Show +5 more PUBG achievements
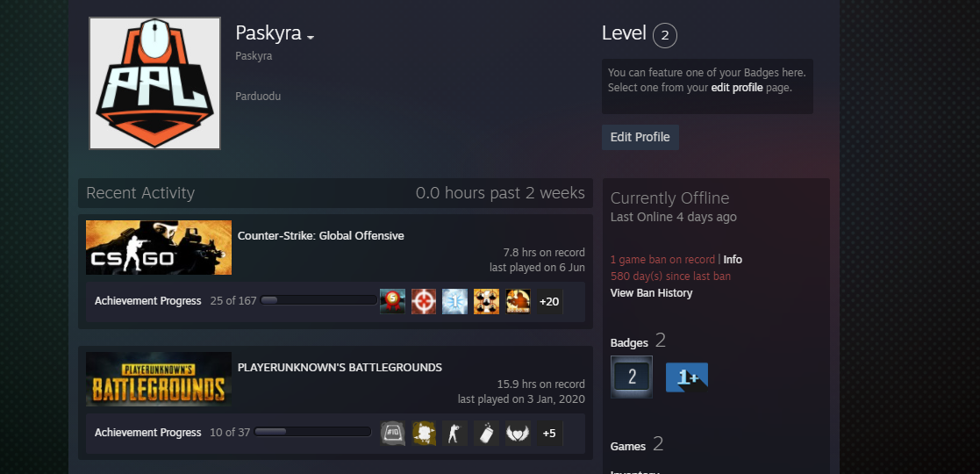This screenshot has width=980, height=474. 549,433
